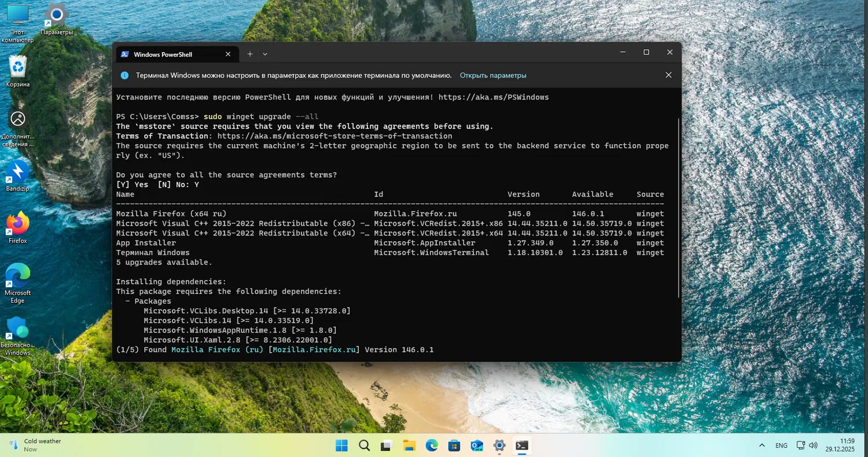Open Outlook from the taskbar
Screen dimensions: 868x457
click(x=477, y=445)
